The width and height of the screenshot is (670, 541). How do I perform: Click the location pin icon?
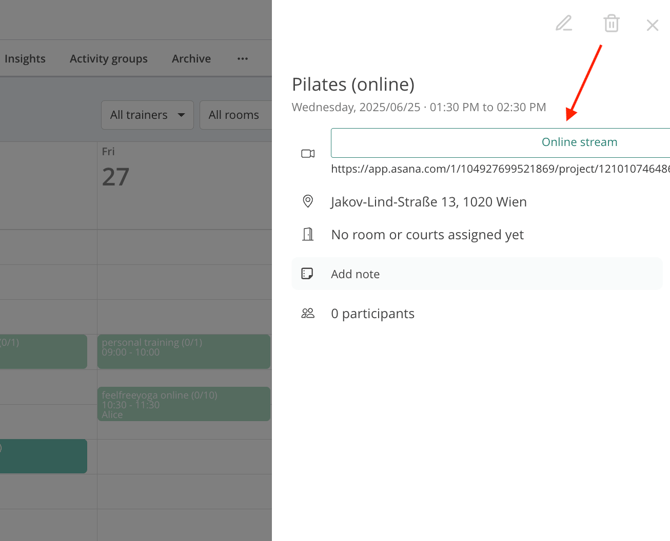pyautogui.click(x=308, y=201)
